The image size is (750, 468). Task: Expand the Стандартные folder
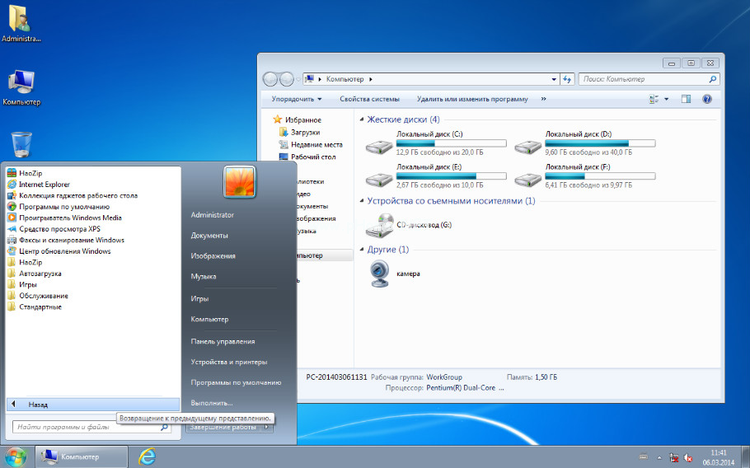(x=47, y=306)
